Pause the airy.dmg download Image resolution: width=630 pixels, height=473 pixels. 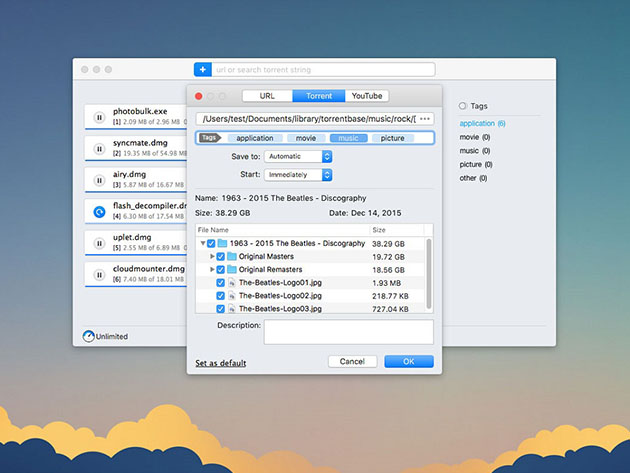[x=99, y=180]
